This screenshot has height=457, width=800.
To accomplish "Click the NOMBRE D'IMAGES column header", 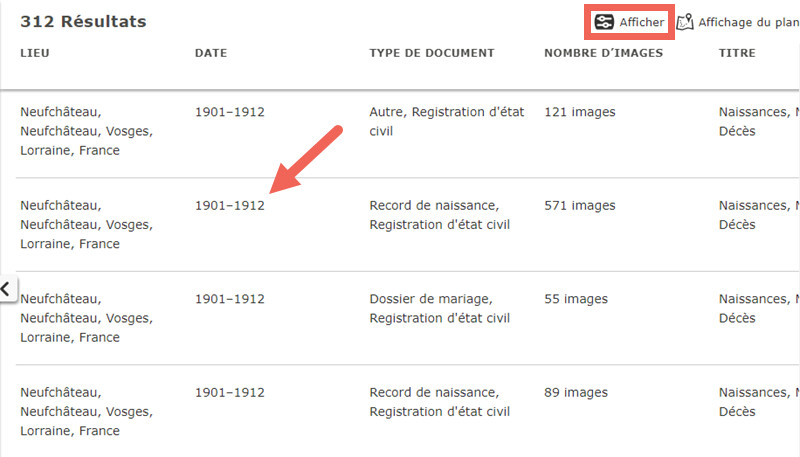I will point(604,53).
